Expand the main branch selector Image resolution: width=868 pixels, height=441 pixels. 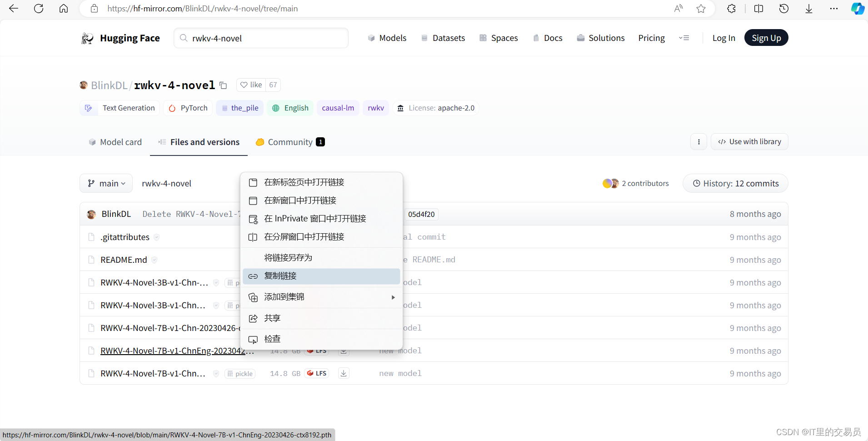106,183
